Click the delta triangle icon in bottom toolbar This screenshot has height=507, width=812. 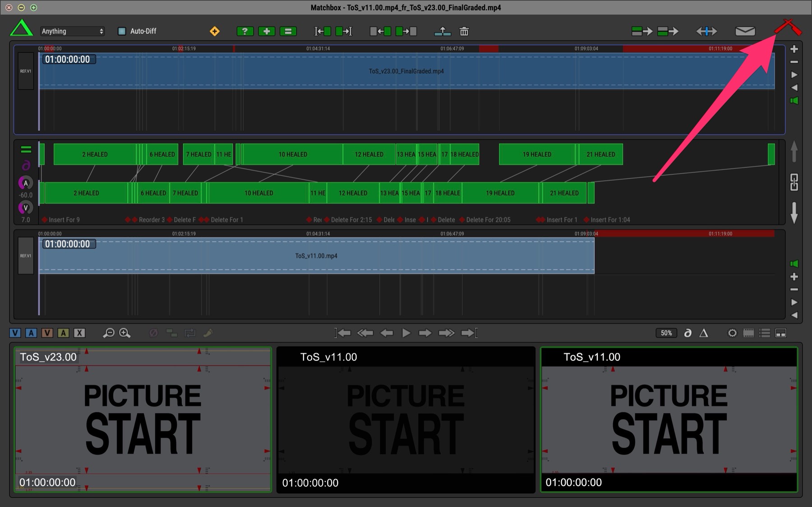pos(704,333)
